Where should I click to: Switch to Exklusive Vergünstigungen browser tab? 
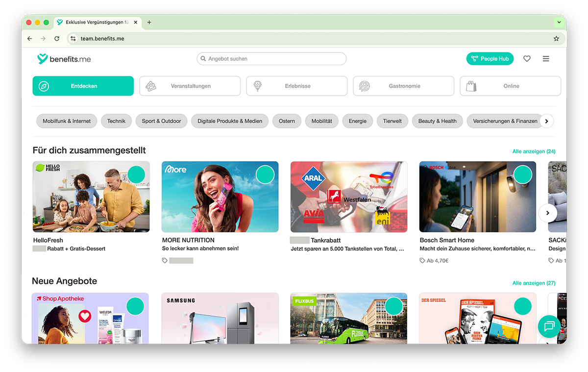(98, 22)
